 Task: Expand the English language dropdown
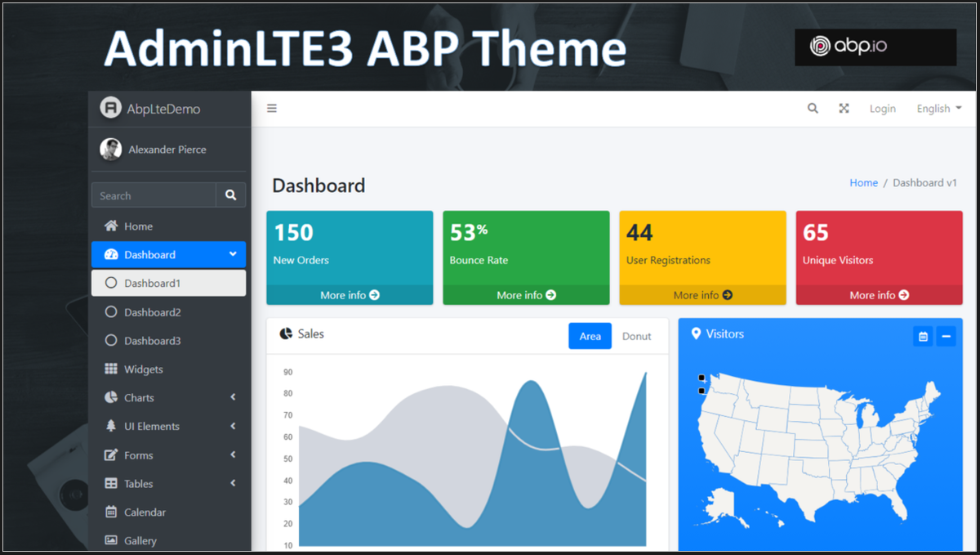[938, 108]
